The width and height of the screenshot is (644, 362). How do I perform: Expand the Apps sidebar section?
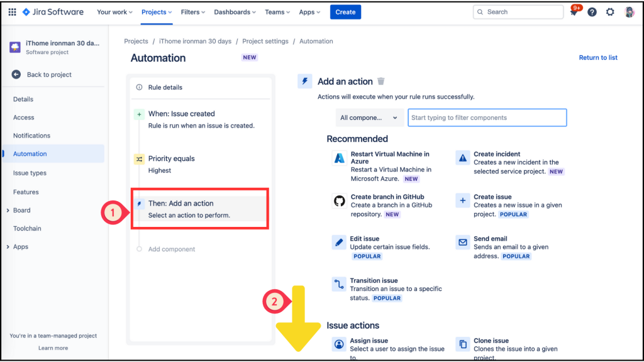pos(8,247)
